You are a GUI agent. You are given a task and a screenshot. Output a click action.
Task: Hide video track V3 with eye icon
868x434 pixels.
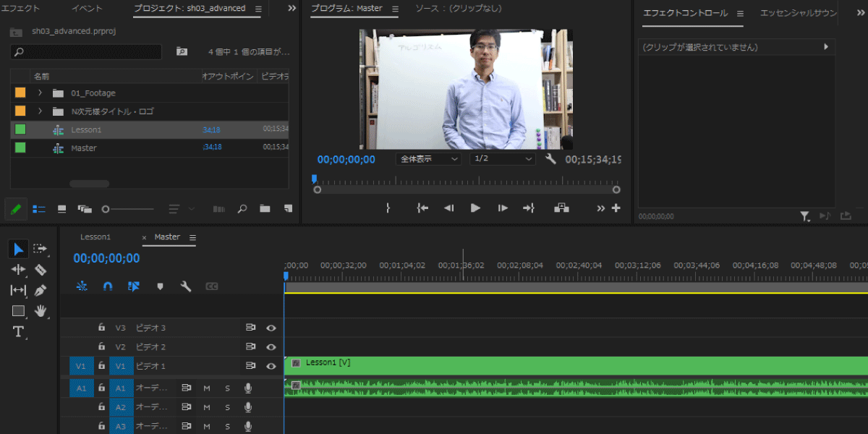(271, 328)
